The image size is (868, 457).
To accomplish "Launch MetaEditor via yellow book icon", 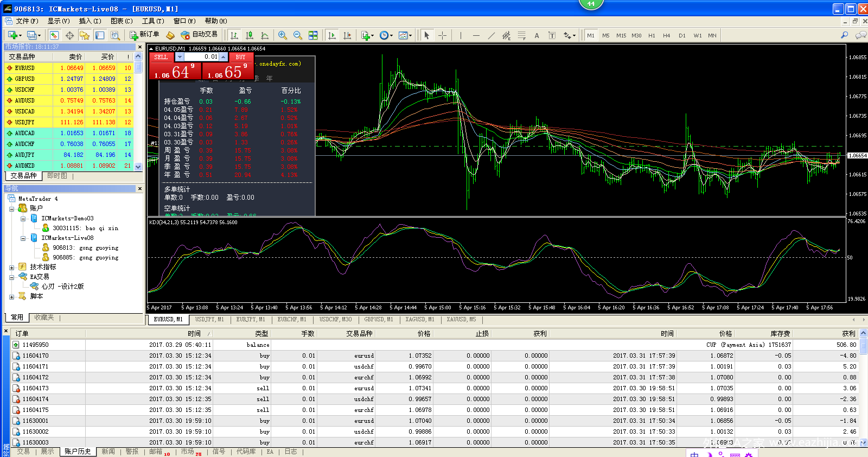I will [170, 35].
